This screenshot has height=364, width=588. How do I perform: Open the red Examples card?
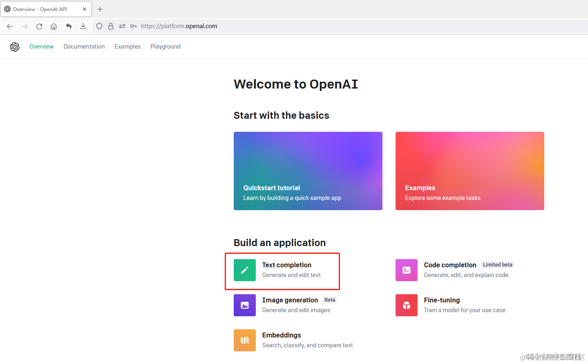coord(470,171)
